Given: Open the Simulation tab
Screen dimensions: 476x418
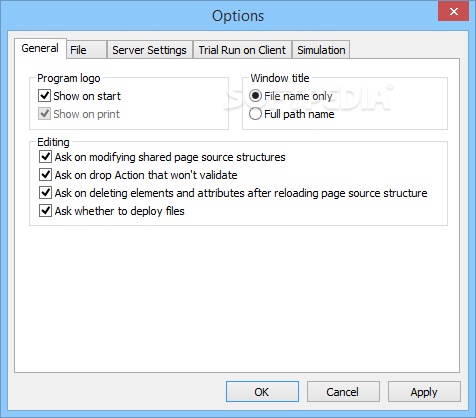Looking at the screenshot, I should coord(321,50).
